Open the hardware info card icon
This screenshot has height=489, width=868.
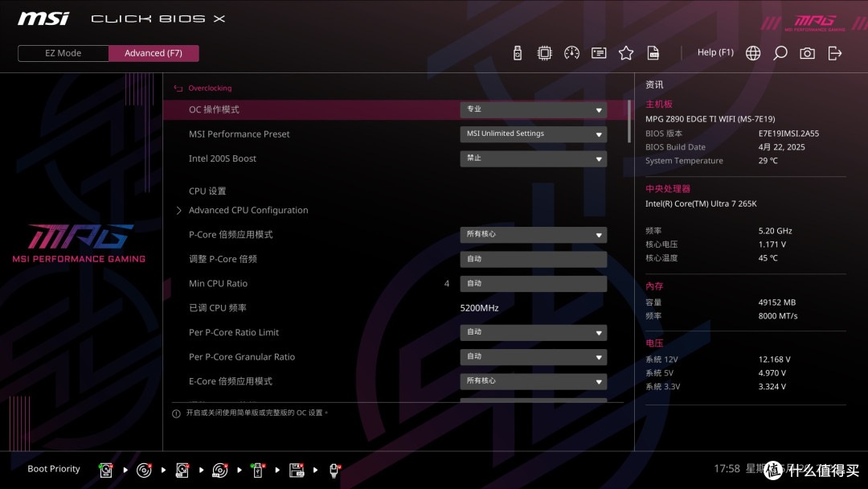click(x=599, y=53)
